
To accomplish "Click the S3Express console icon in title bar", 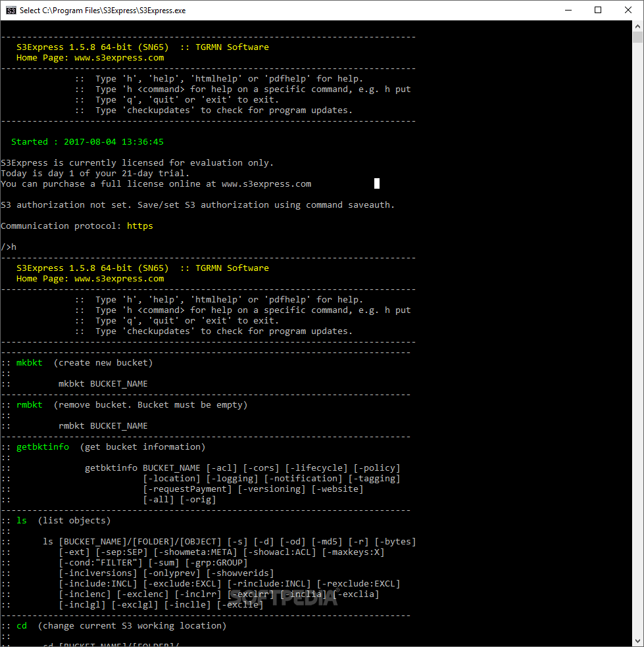I will tap(11, 11).
